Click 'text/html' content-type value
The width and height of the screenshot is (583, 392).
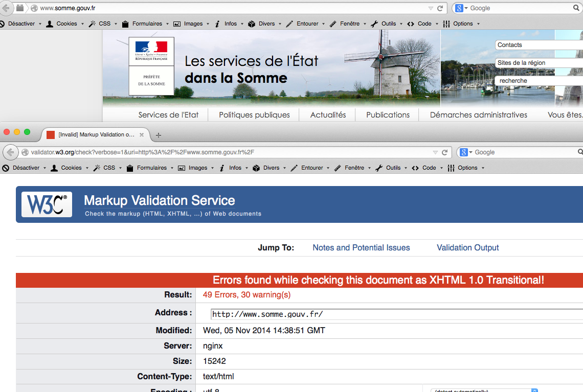pos(218,376)
